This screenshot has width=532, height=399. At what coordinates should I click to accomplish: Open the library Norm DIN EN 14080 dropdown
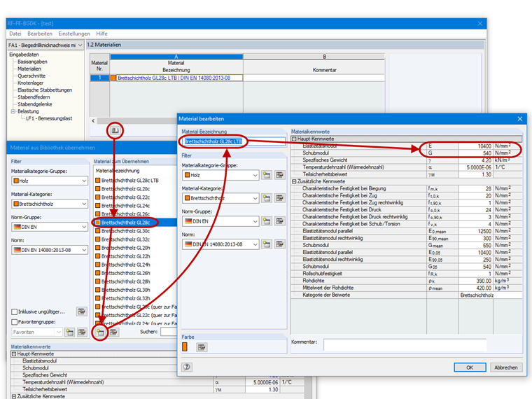[x=84, y=250]
